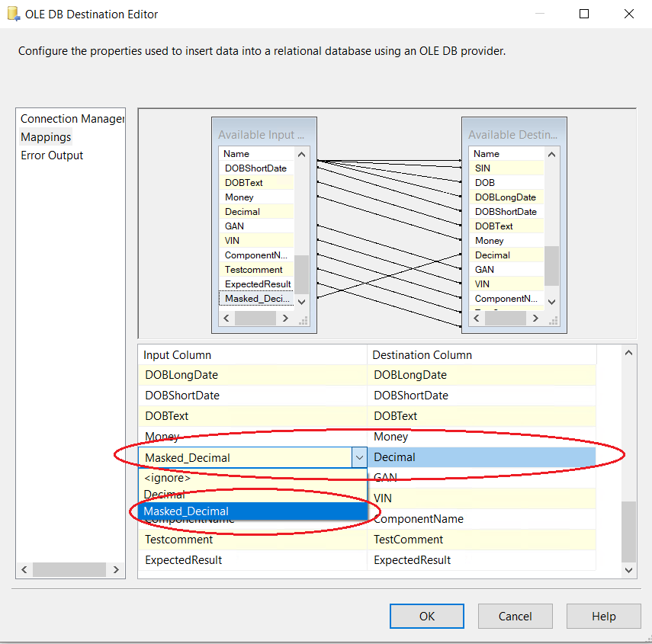Viewport: 652px width, 644px height.
Task: Open the Mappings page
Action: click(46, 137)
